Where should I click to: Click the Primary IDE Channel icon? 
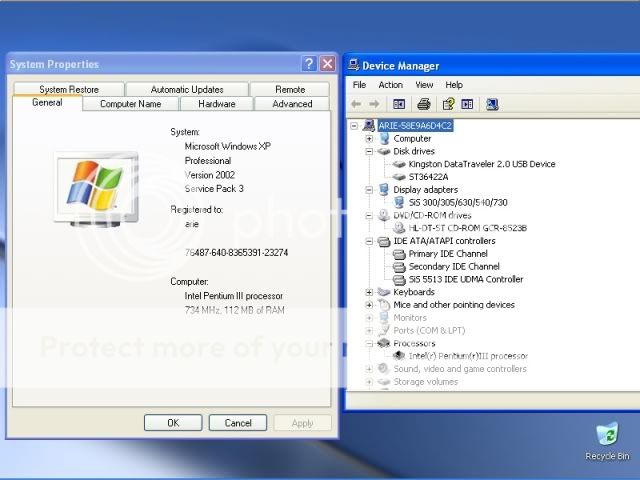tap(399, 254)
